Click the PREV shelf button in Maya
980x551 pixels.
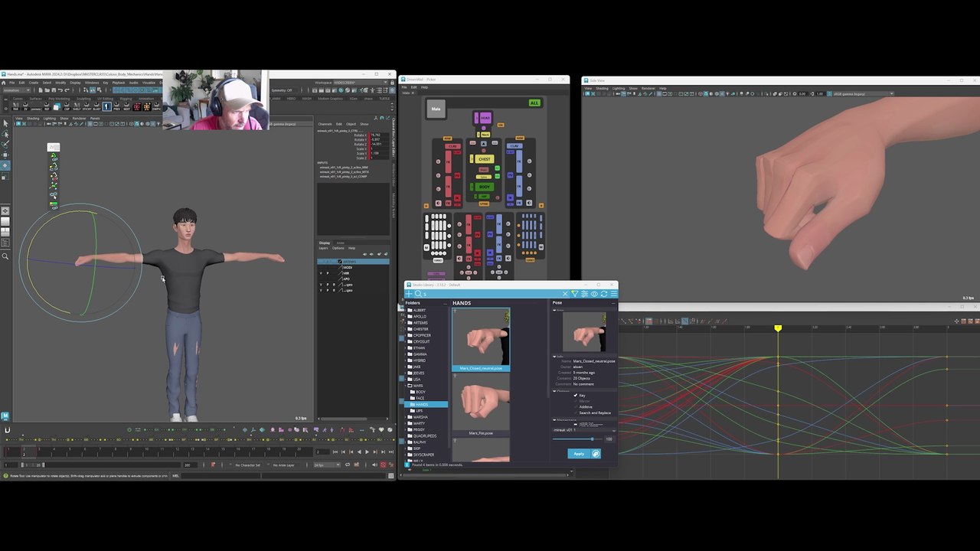116,106
